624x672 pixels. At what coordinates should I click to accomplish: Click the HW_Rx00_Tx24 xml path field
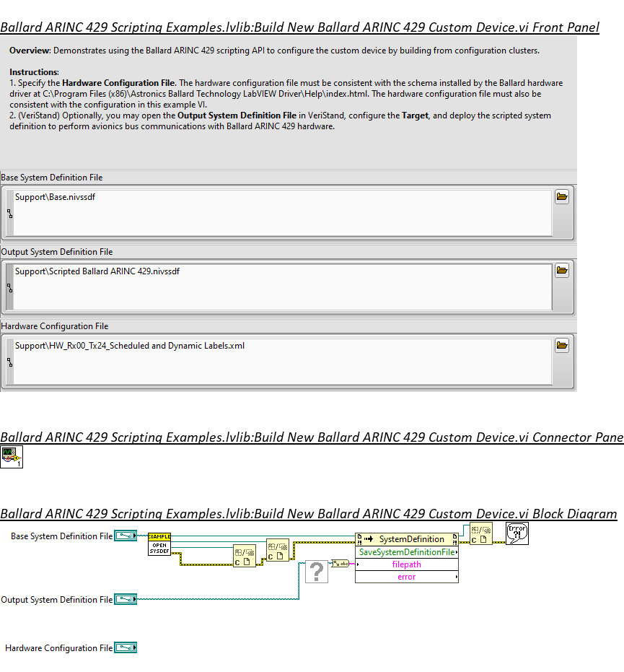pyautogui.click(x=283, y=362)
